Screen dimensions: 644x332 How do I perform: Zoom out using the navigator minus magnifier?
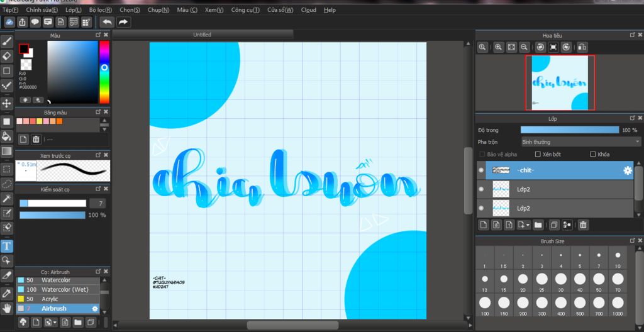[x=524, y=47]
